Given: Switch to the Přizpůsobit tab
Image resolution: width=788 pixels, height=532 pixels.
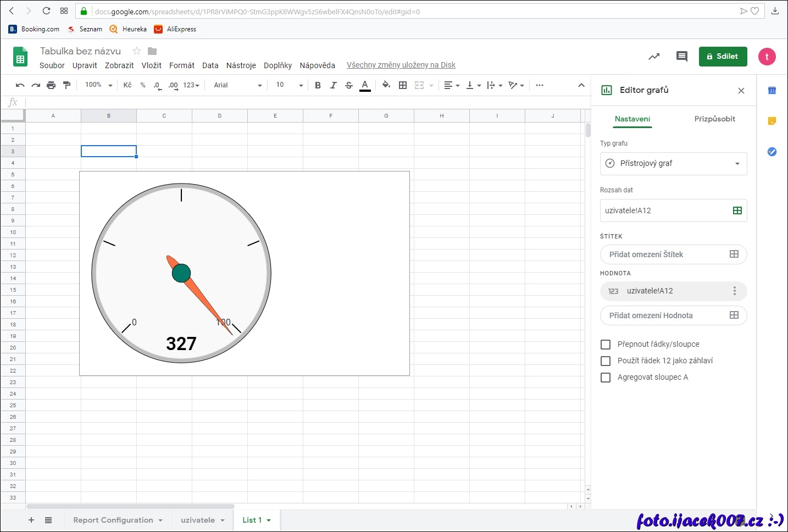Looking at the screenshot, I should pyautogui.click(x=714, y=119).
